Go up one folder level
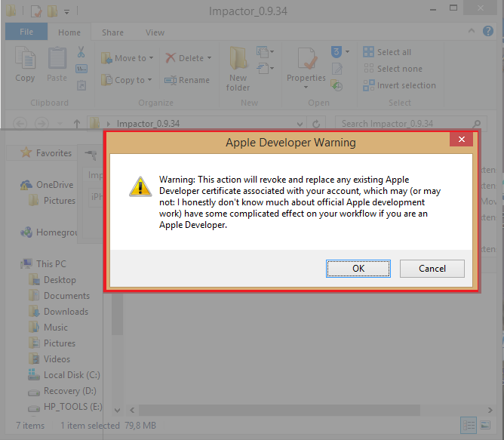 [76, 124]
